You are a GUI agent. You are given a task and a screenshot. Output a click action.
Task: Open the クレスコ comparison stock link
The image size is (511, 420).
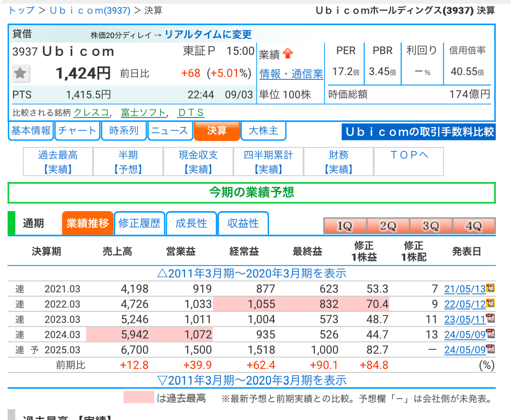pos(91,113)
